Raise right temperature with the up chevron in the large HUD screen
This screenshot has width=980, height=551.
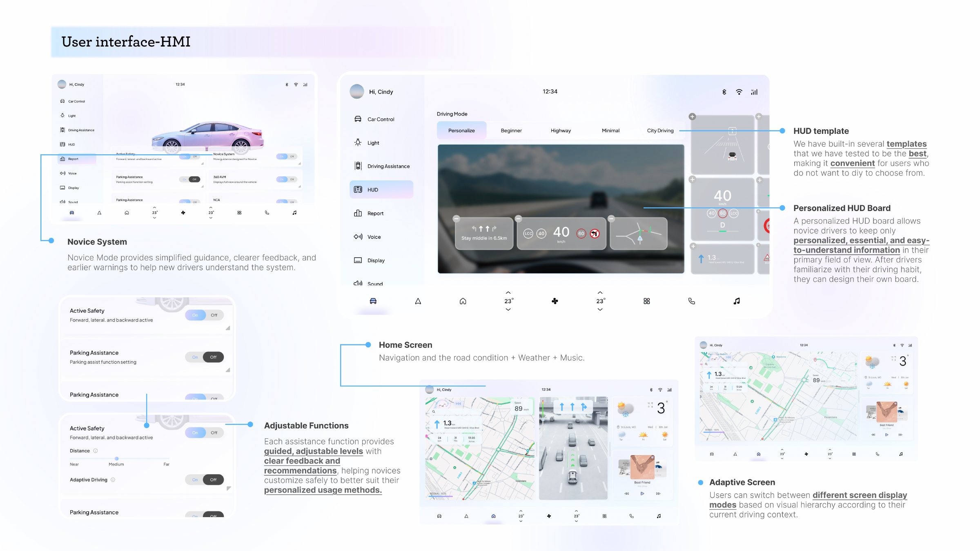[600, 293]
